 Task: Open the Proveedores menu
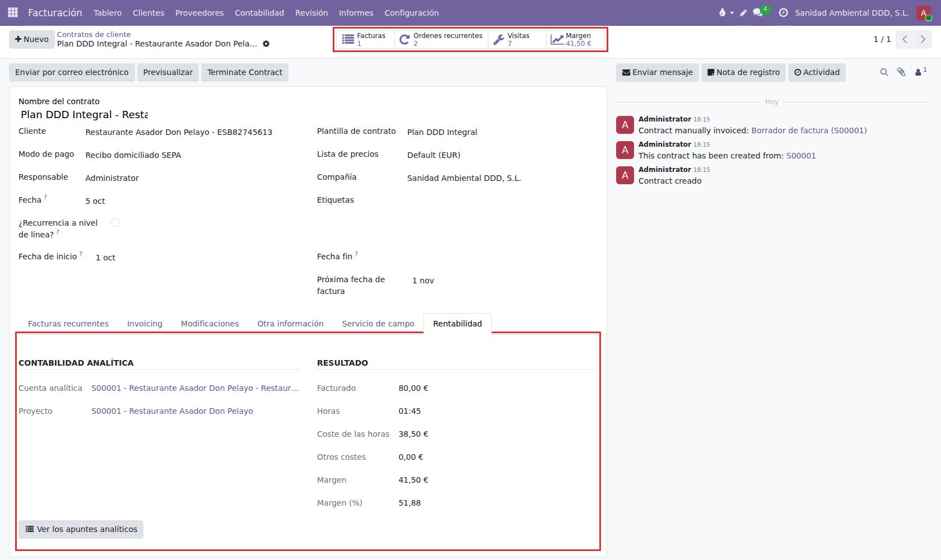(199, 12)
